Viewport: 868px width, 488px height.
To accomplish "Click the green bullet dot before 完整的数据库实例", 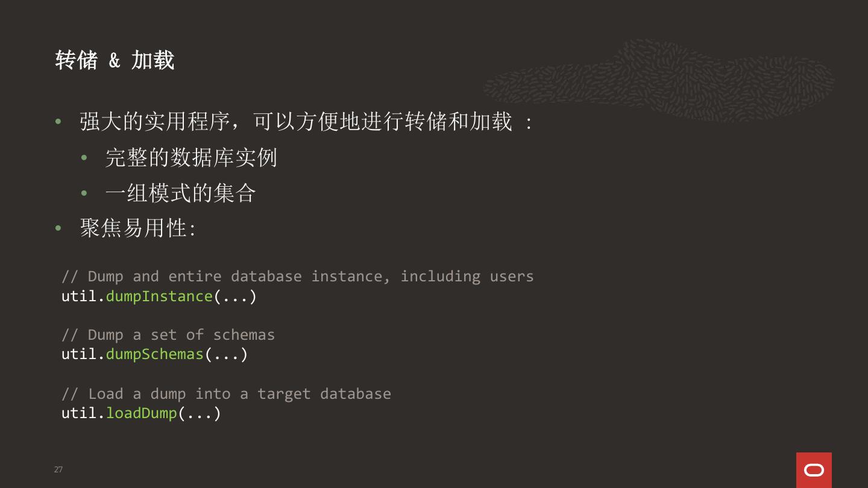I will [84, 158].
